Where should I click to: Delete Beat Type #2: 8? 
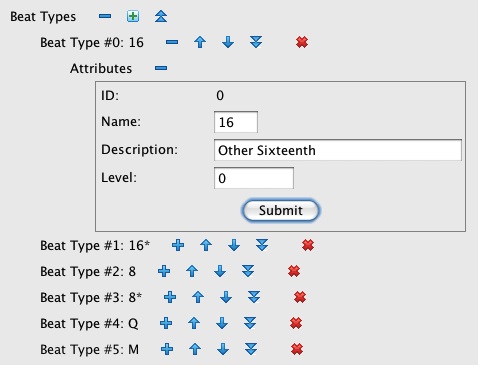pos(294,271)
